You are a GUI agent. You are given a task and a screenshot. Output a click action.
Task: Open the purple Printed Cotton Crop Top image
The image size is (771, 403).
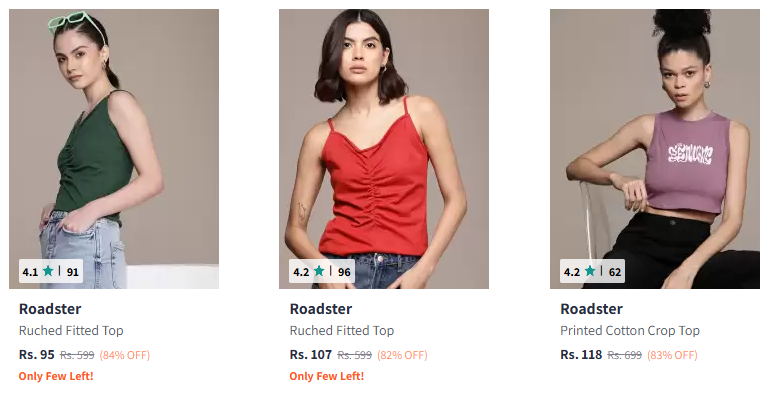[x=654, y=148]
